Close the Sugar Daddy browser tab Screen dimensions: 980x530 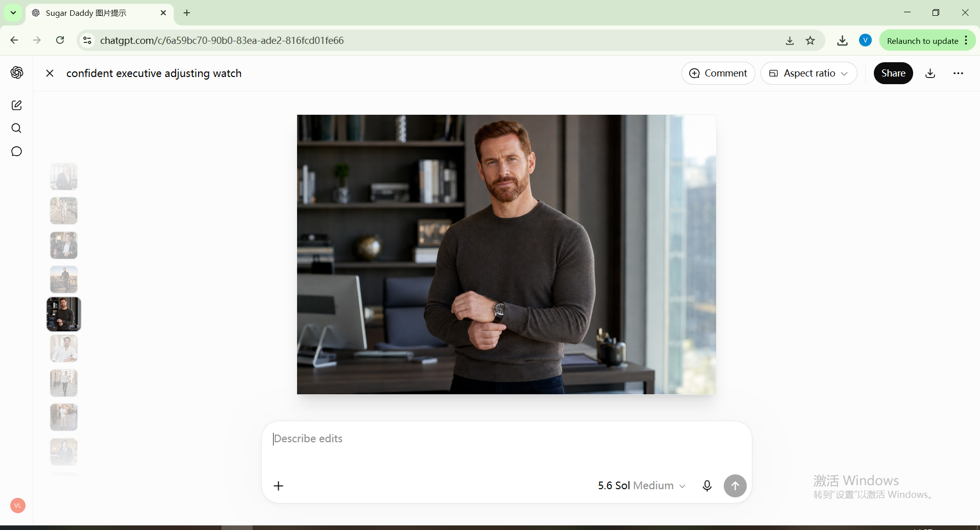click(163, 13)
